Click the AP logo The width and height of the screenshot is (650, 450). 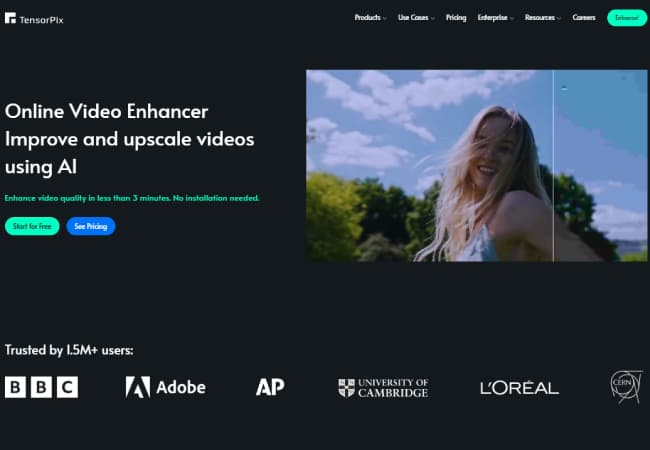point(270,387)
